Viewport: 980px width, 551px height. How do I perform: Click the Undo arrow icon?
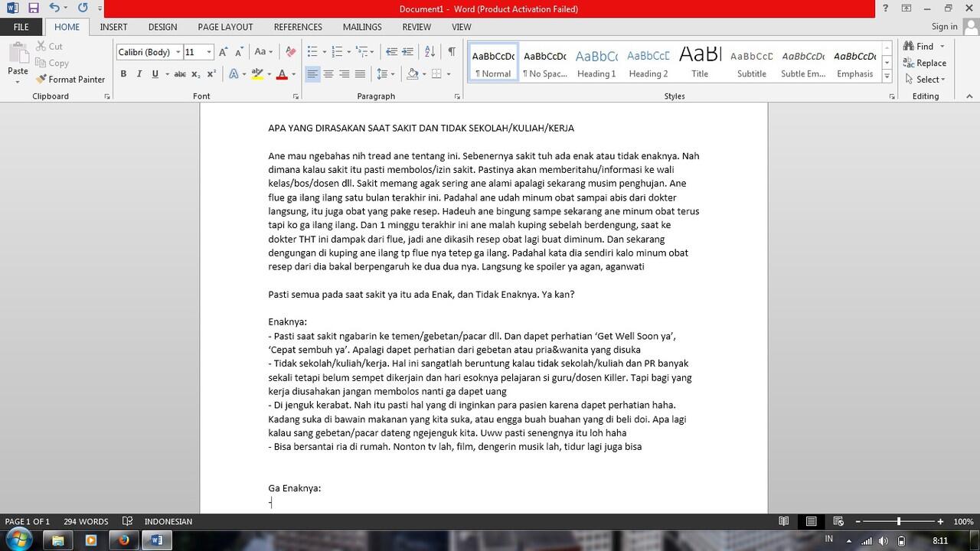54,8
